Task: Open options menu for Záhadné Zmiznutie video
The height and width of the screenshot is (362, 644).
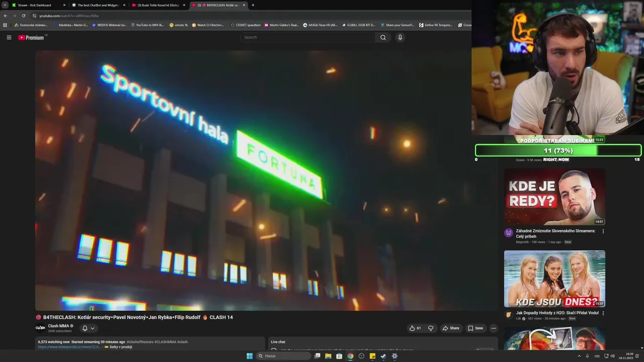Action: click(603, 231)
